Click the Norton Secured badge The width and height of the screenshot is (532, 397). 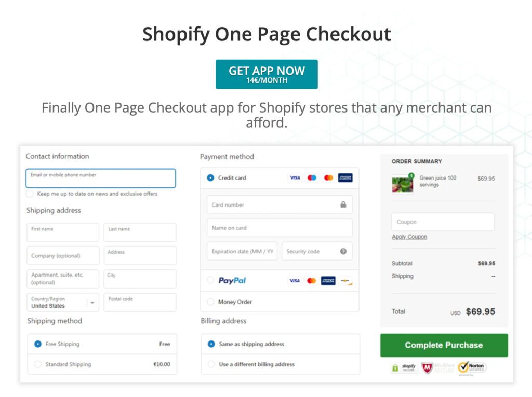[x=472, y=368]
